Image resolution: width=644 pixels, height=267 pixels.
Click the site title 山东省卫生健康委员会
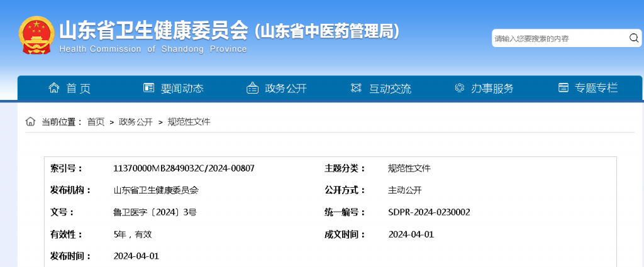(x=154, y=31)
